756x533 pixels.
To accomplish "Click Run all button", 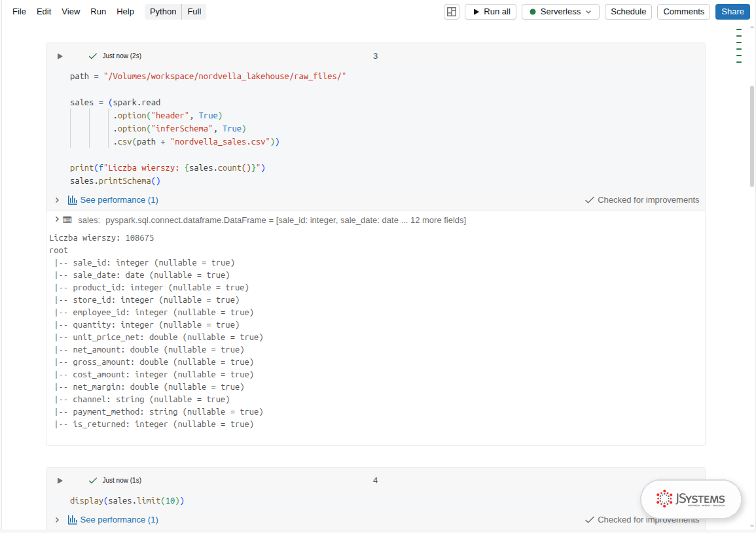I will (x=491, y=12).
